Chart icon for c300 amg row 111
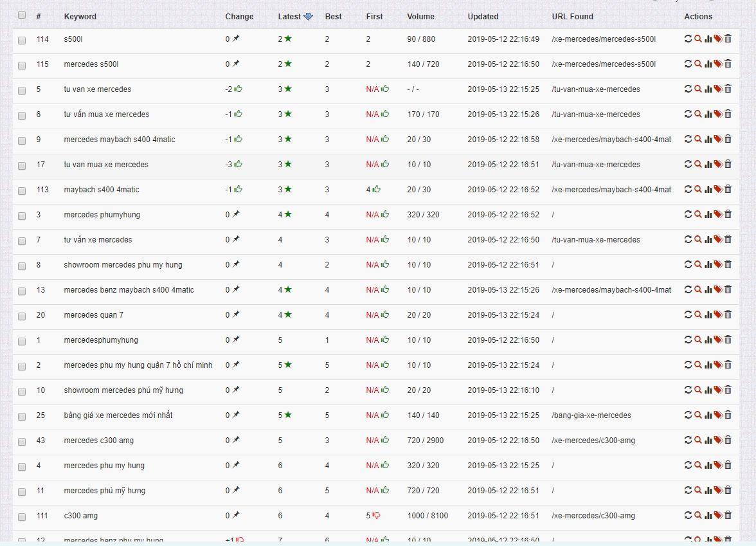The image size is (756, 546). point(708,516)
